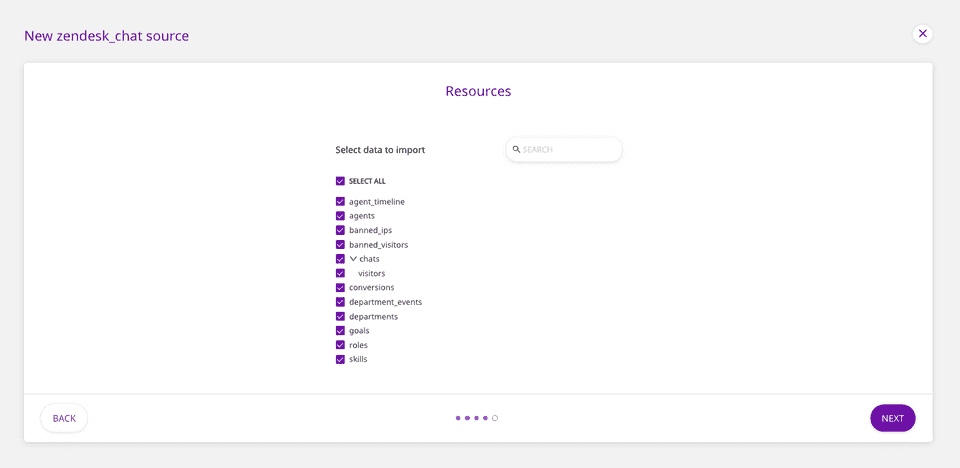Uncheck the Select All checkbox
This screenshot has height=468, width=960.
pos(340,181)
